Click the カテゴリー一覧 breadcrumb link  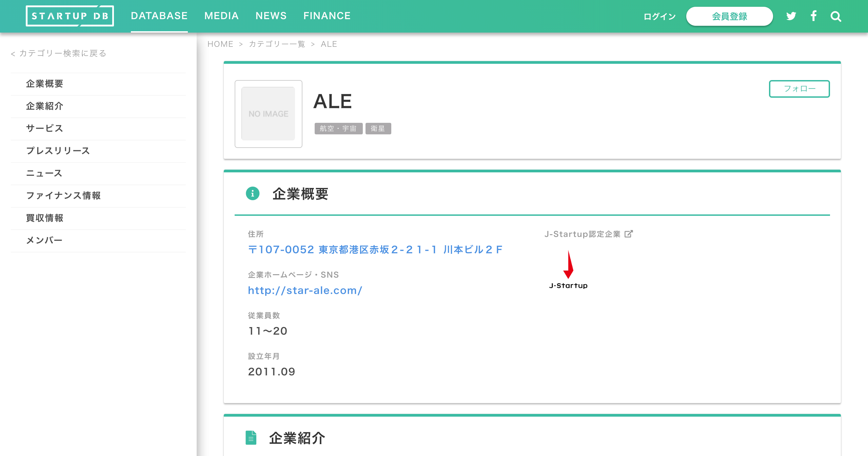coord(277,44)
